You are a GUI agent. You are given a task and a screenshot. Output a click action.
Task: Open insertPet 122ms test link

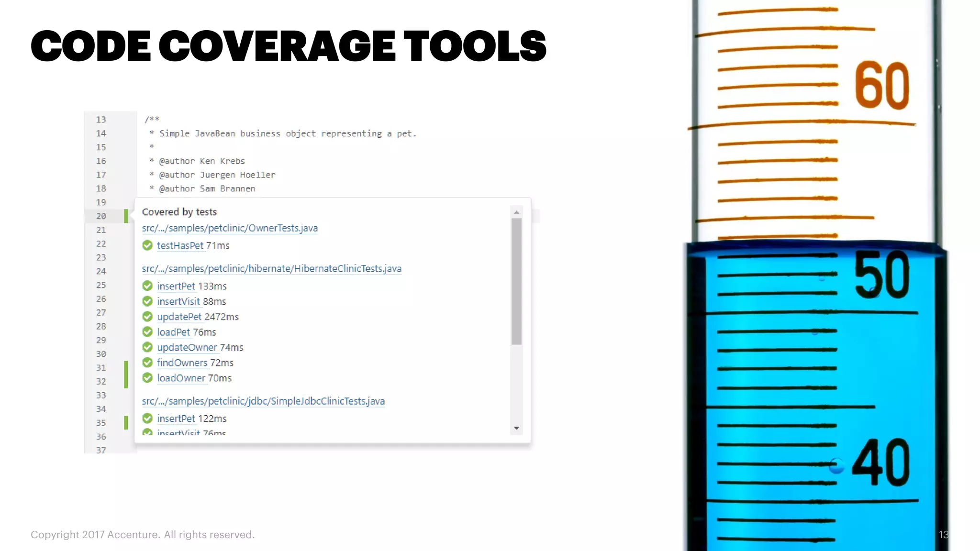(x=176, y=419)
